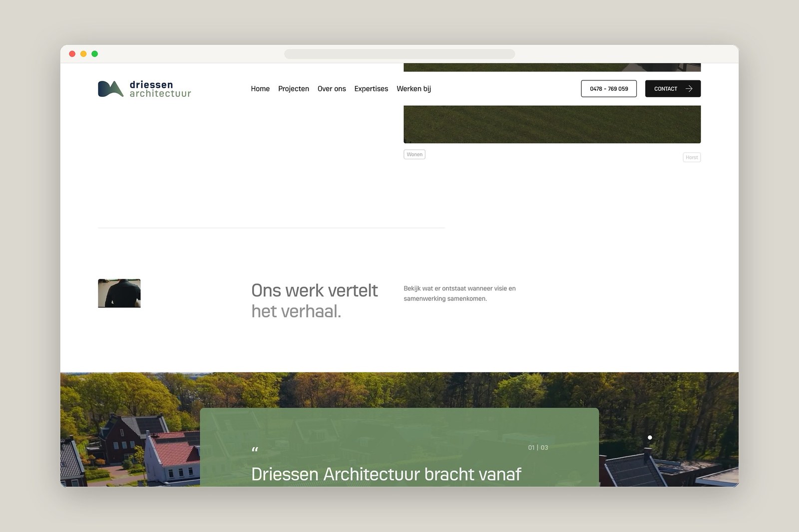Screen dimensions: 799x532
Task: Open the Over ons page
Action: tap(332, 89)
